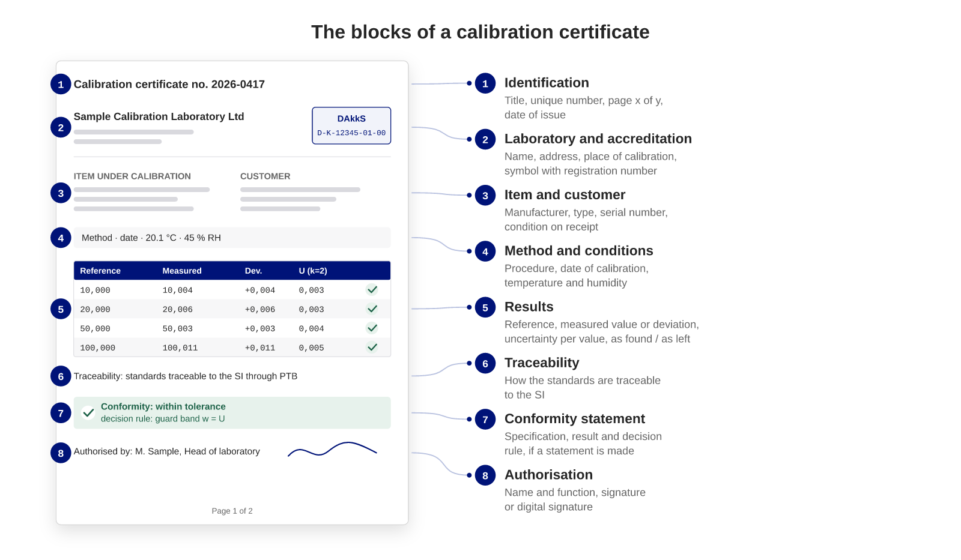Click the ITEM UNDER CALIBRATION label
961x560 pixels.
(132, 176)
